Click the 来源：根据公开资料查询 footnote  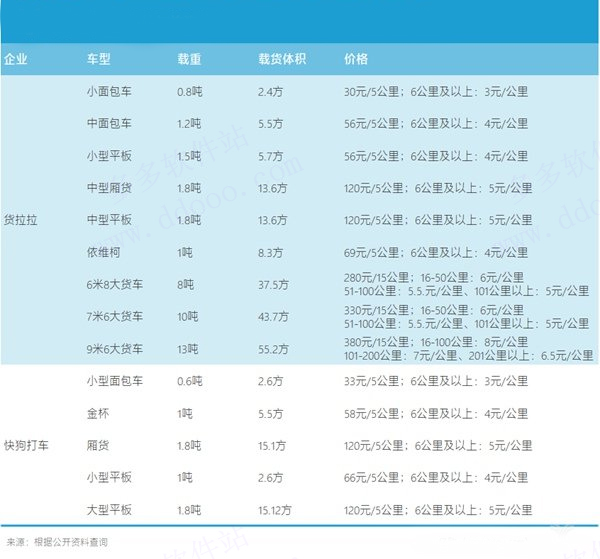point(57,542)
